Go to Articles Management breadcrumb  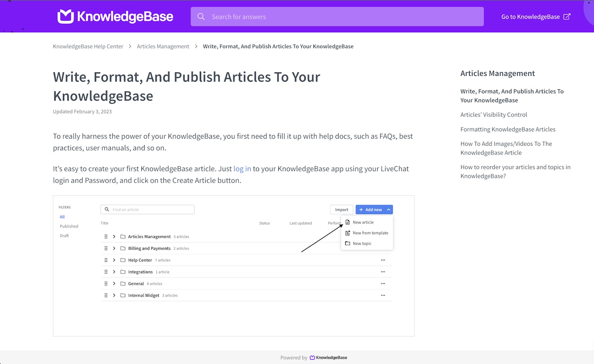[163, 46]
